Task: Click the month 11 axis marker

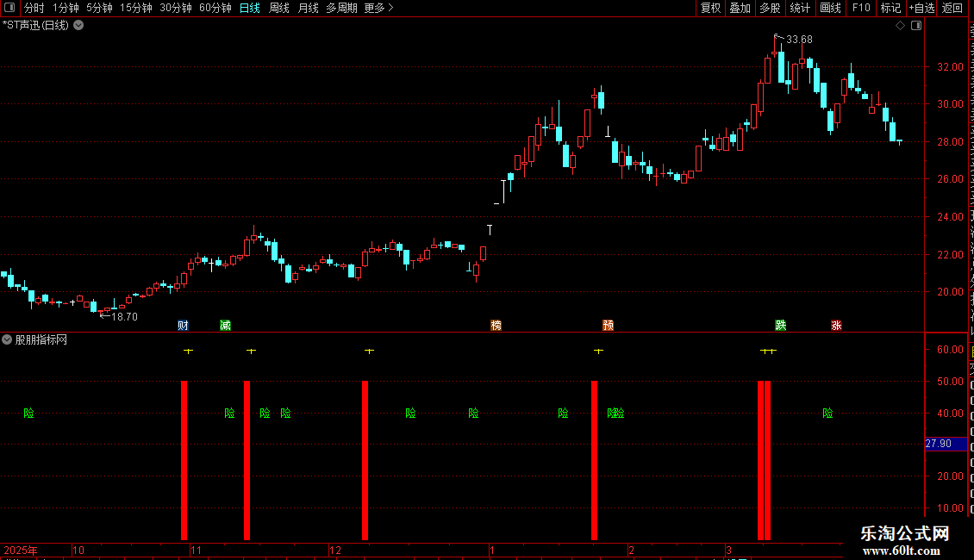Action: [196, 550]
